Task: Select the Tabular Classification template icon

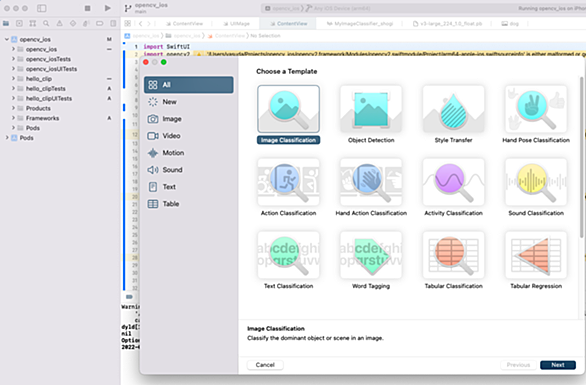Action: pos(453,255)
